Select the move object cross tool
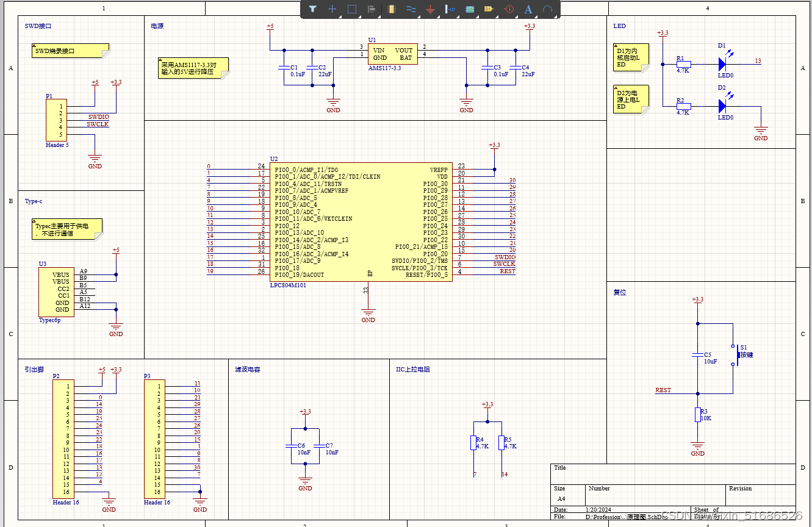 [x=332, y=9]
